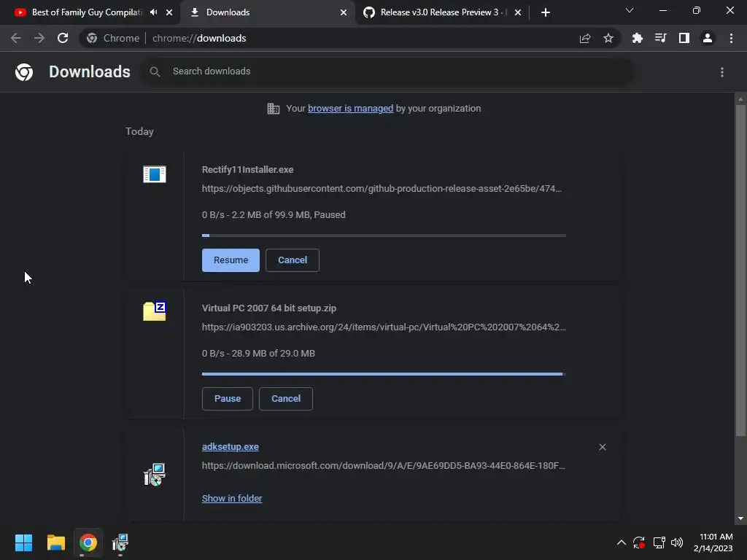Click the browser back arrow
Screen dimensions: 747x560
coord(16,38)
